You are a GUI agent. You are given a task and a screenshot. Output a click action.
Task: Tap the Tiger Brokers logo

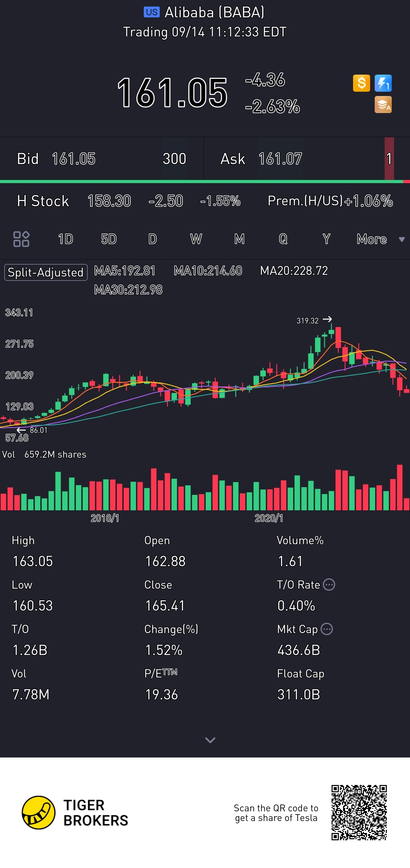tap(75, 813)
